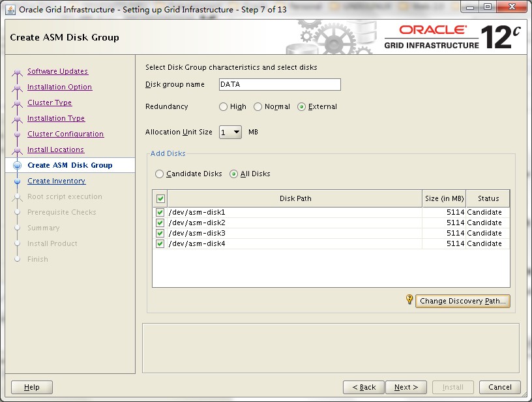Image resolution: width=532 pixels, height=402 pixels.
Task: Click the Create ASM Disk Group step marker
Action: coord(18,165)
